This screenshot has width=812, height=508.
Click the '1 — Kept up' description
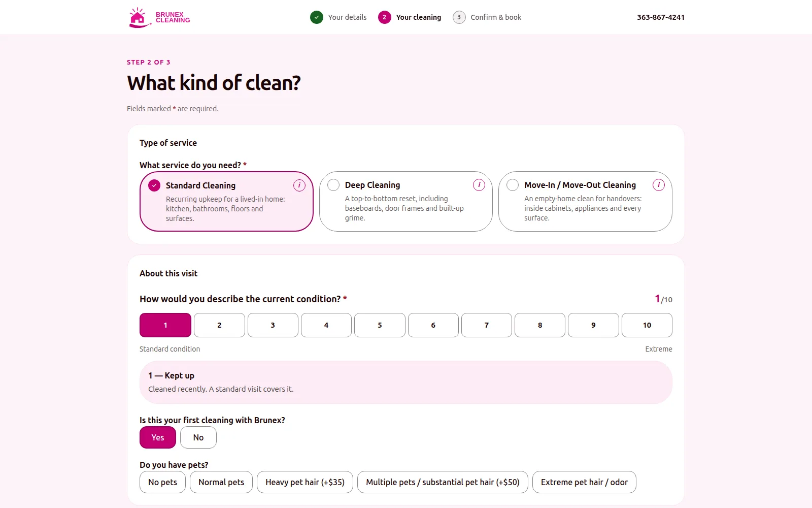point(406,382)
